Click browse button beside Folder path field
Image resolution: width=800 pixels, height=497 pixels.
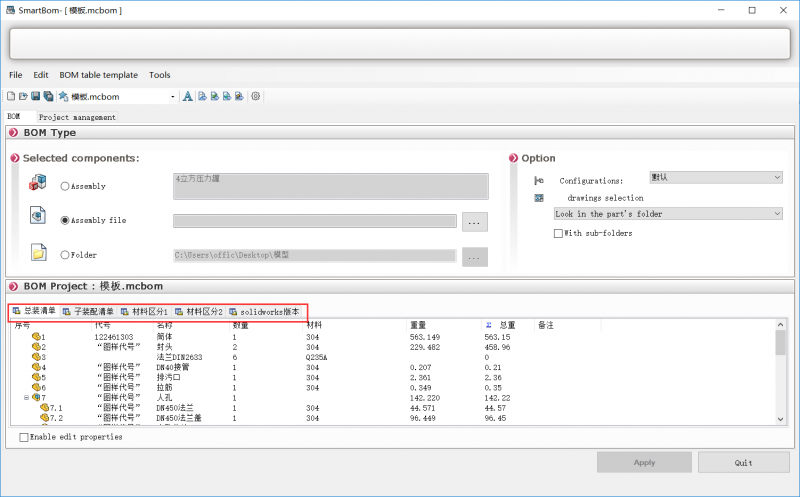(474, 257)
